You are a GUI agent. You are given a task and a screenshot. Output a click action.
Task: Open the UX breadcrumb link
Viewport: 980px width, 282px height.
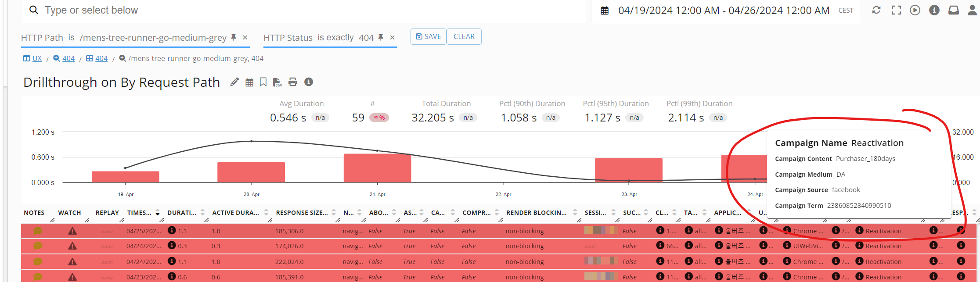coord(37,58)
